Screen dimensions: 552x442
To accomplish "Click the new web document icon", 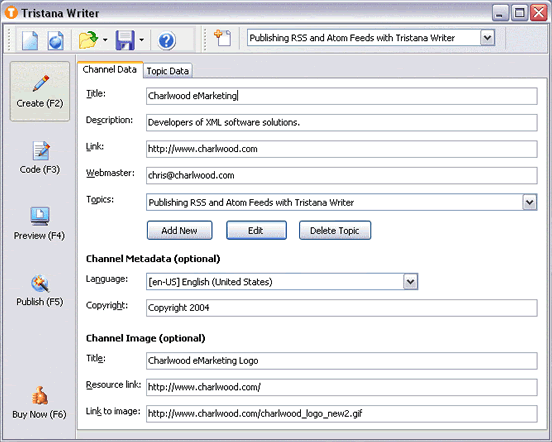I will coord(56,40).
